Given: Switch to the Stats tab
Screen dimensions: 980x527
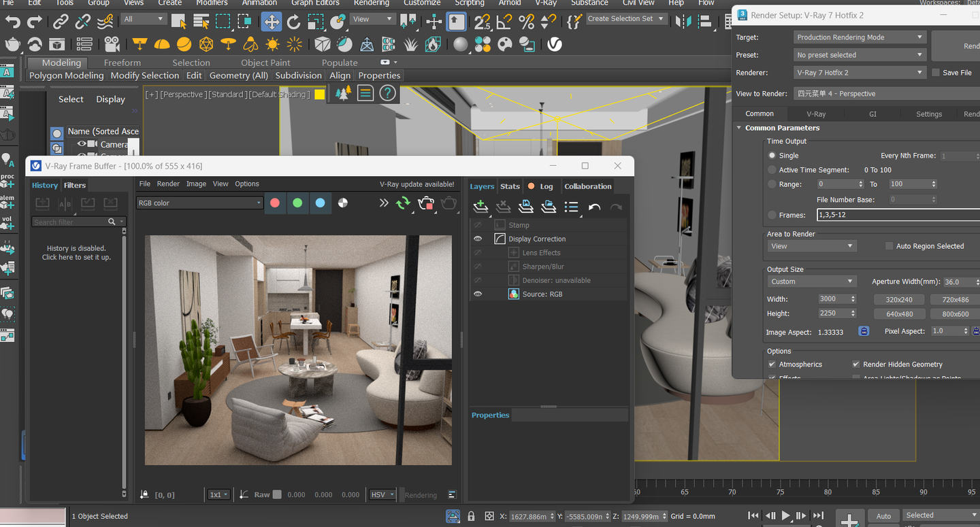Looking at the screenshot, I should coord(510,186).
